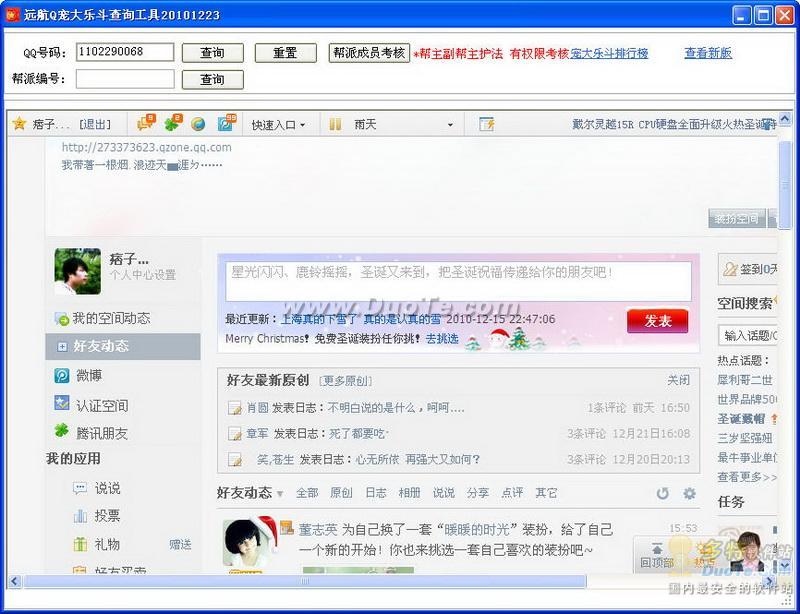Open the blue microblog notification icon in the toolbar
This screenshot has height=614, width=800.
tap(227, 122)
